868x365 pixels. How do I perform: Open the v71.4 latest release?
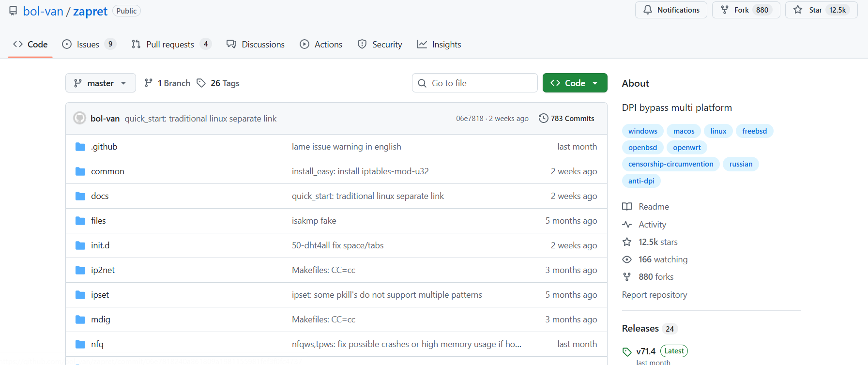coord(646,351)
